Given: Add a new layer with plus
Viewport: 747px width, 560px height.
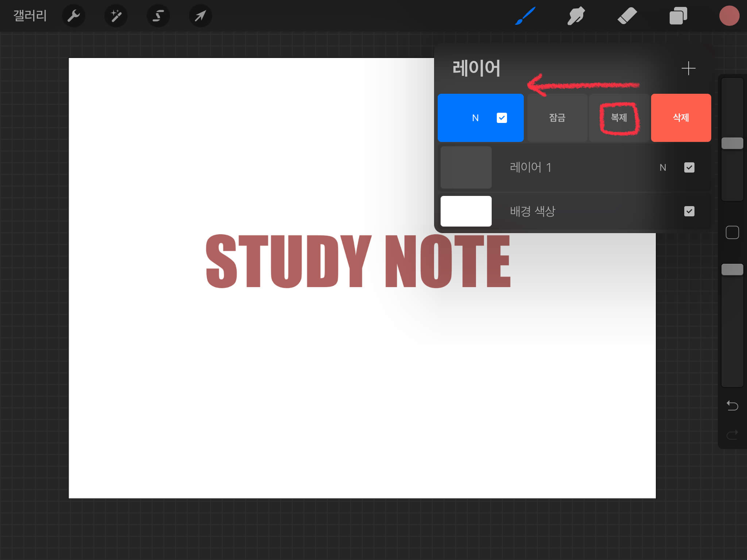Looking at the screenshot, I should point(688,68).
